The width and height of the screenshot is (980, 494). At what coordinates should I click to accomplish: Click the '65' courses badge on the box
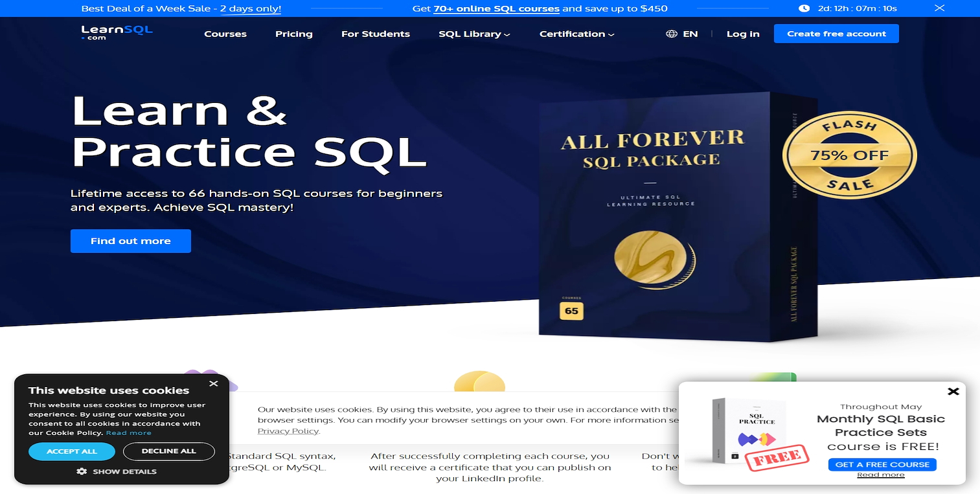pos(571,311)
